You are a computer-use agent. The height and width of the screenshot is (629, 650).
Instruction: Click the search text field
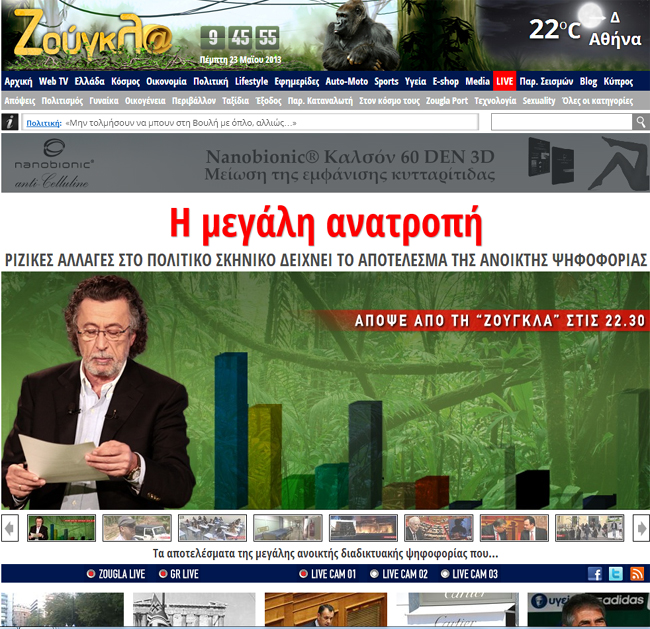561,122
